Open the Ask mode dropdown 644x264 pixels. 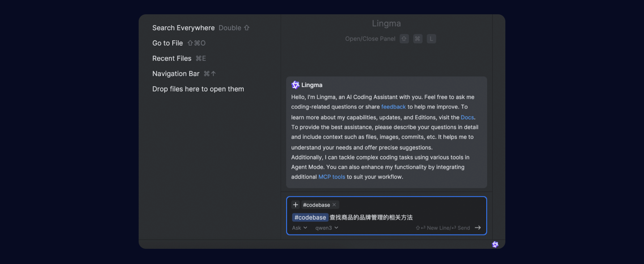click(300, 228)
